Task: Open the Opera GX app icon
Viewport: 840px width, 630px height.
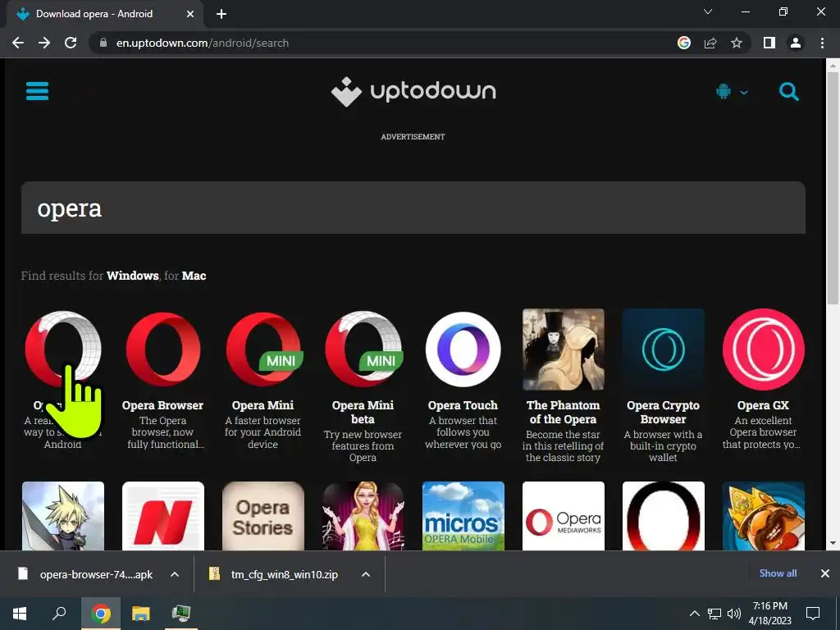Action: click(764, 349)
